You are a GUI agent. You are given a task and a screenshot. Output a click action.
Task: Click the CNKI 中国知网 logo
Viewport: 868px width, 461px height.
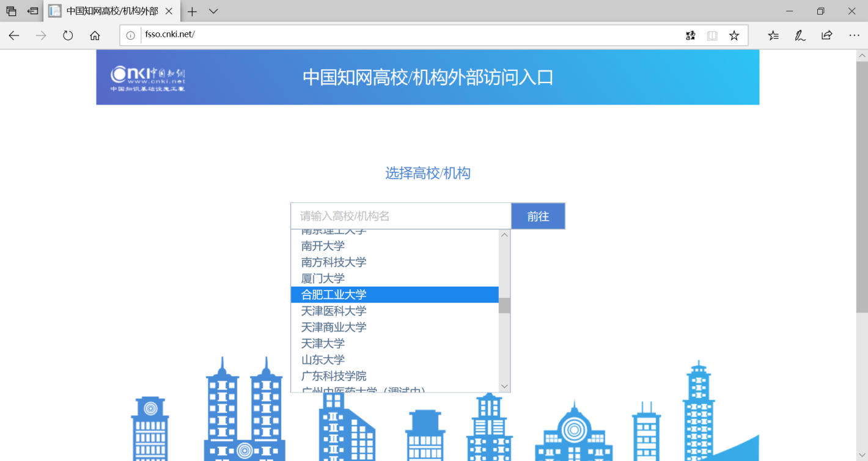[148, 78]
